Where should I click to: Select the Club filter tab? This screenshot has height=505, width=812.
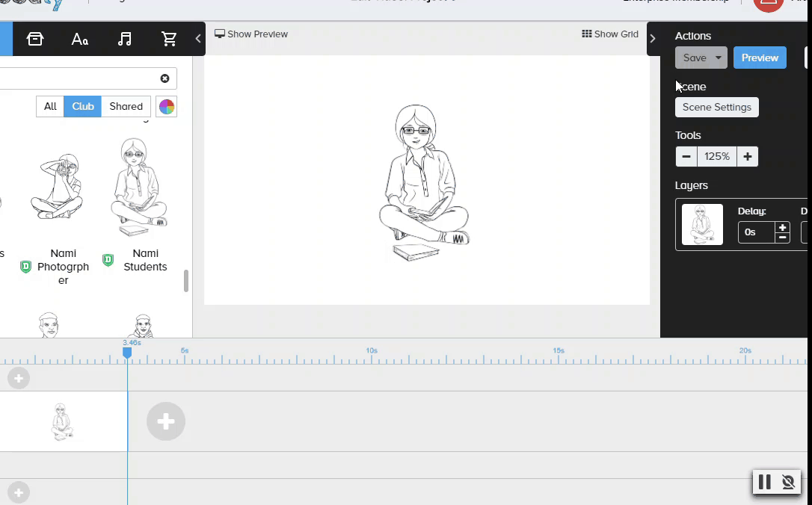pos(83,107)
